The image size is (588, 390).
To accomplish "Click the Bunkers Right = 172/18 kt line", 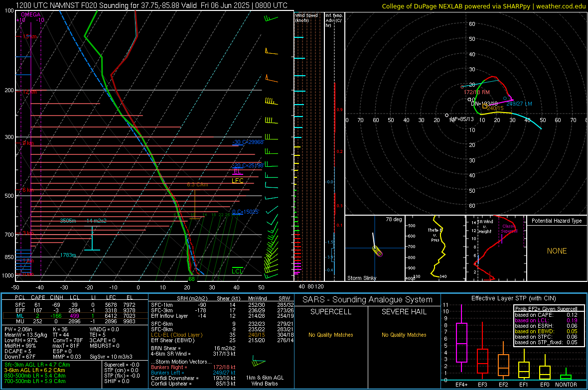I will coord(193,367).
